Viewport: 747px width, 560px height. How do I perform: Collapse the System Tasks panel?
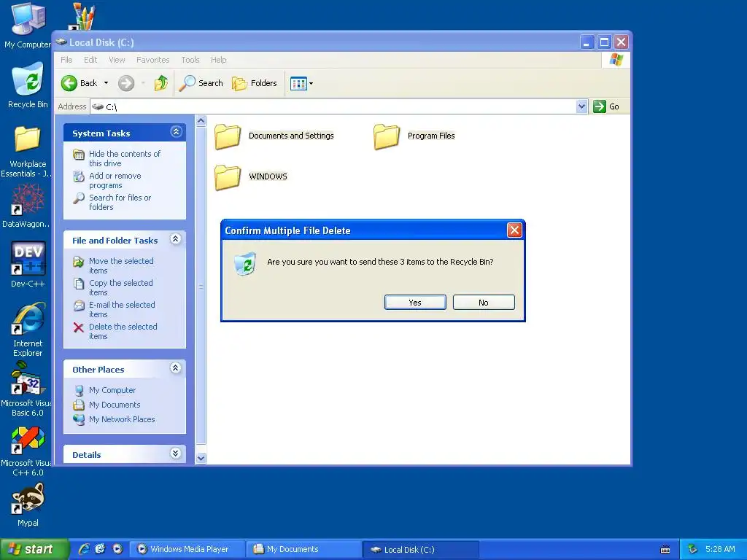[x=176, y=132]
